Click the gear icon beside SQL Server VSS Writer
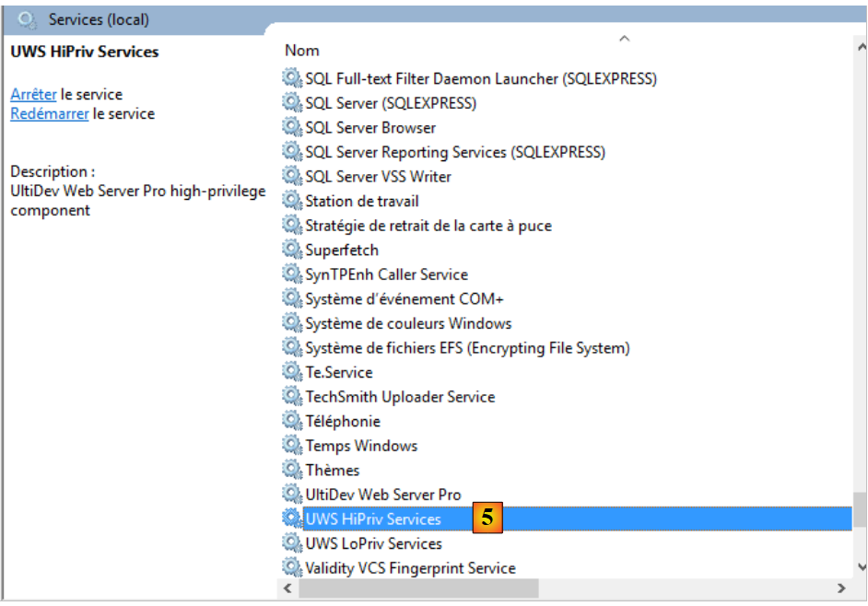 click(x=292, y=176)
